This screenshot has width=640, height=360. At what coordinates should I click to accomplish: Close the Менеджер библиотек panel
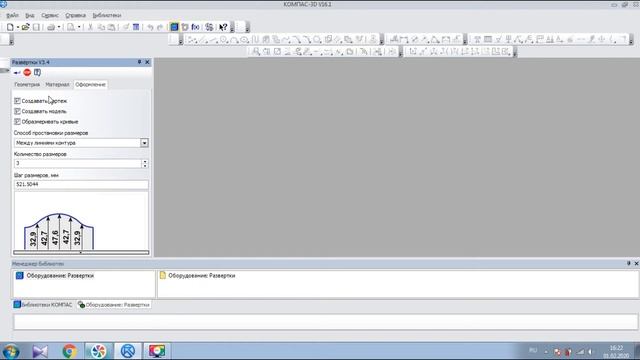point(636,264)
